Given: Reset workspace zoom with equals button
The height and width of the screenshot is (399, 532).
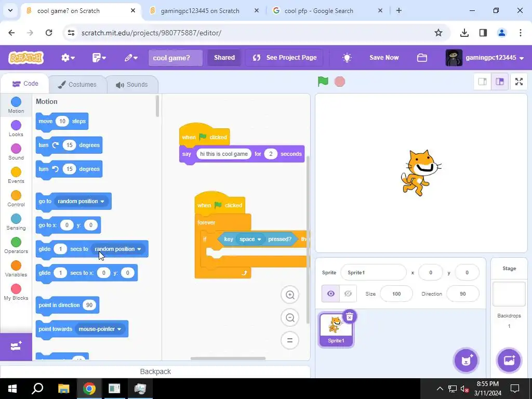Looking at the screenshot, I should click(290, 340).
